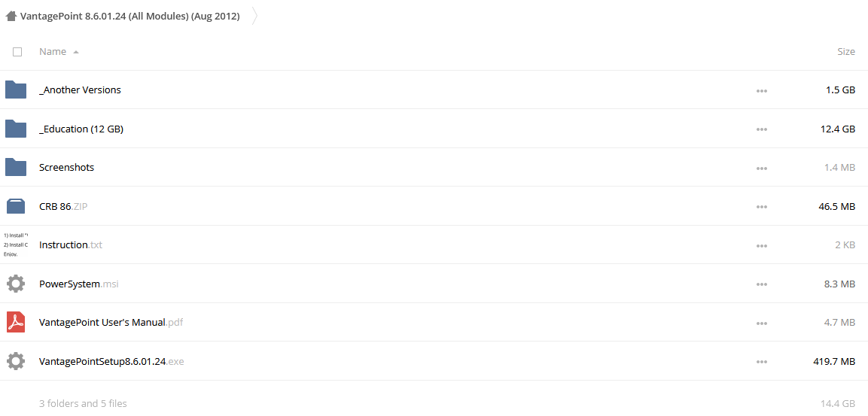Click the CRB 86 ZIP archive icon
Viewport: 868px width, 416px height.
pos(16,206)
